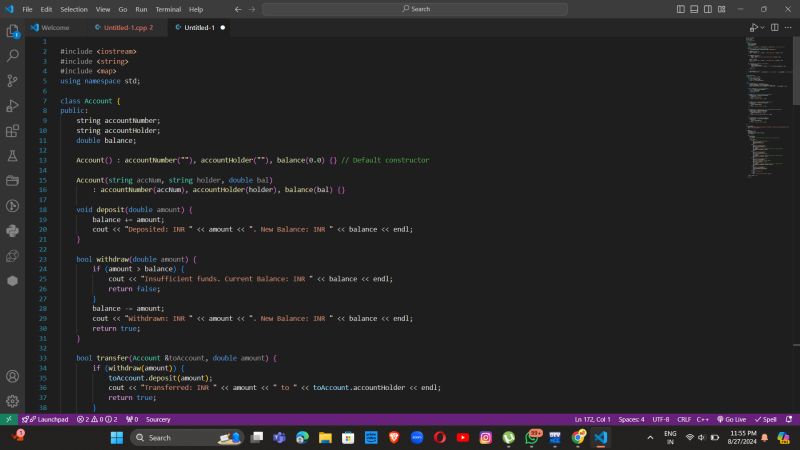
Task: Open the Terminal menu
Action: (x=169, y=9)
